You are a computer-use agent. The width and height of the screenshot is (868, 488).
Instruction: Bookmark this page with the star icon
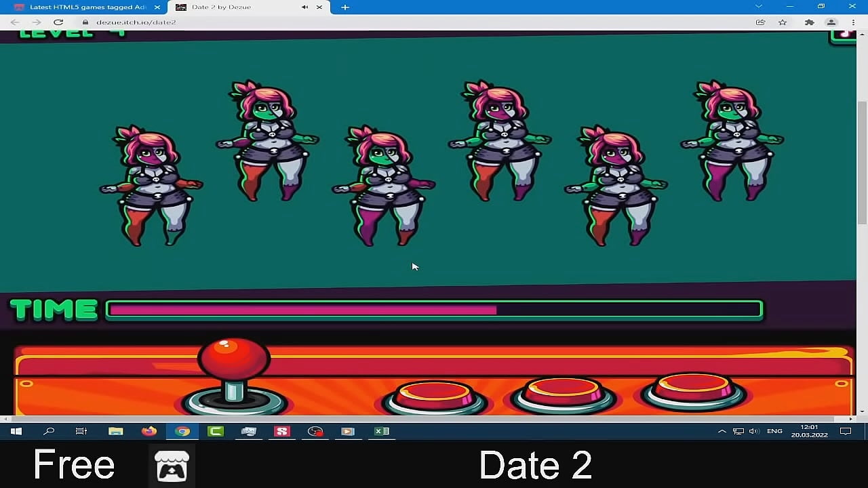click(x=783, y=22)
